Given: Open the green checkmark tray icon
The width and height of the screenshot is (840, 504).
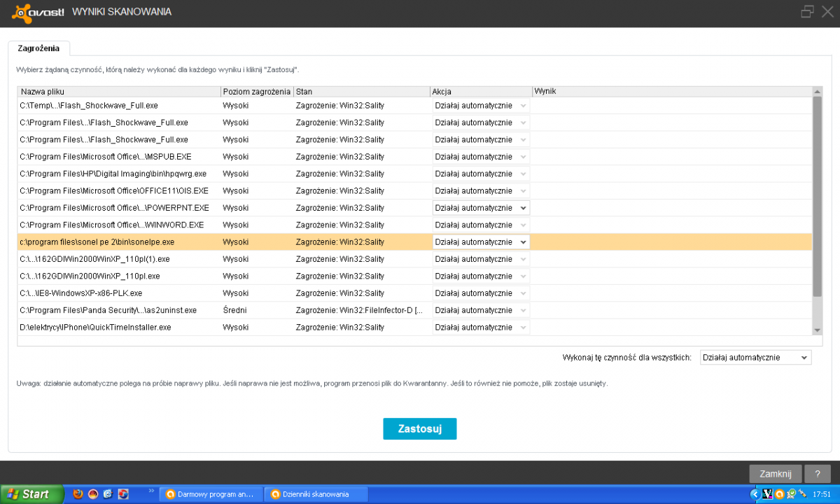Looking at the screenshot, I should [790, 494].
